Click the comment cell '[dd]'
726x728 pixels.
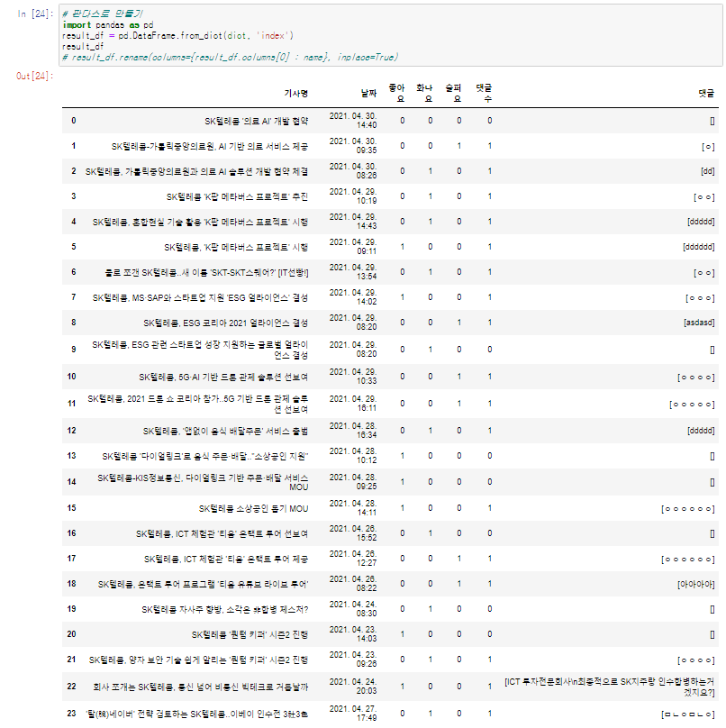coord(708,171)
